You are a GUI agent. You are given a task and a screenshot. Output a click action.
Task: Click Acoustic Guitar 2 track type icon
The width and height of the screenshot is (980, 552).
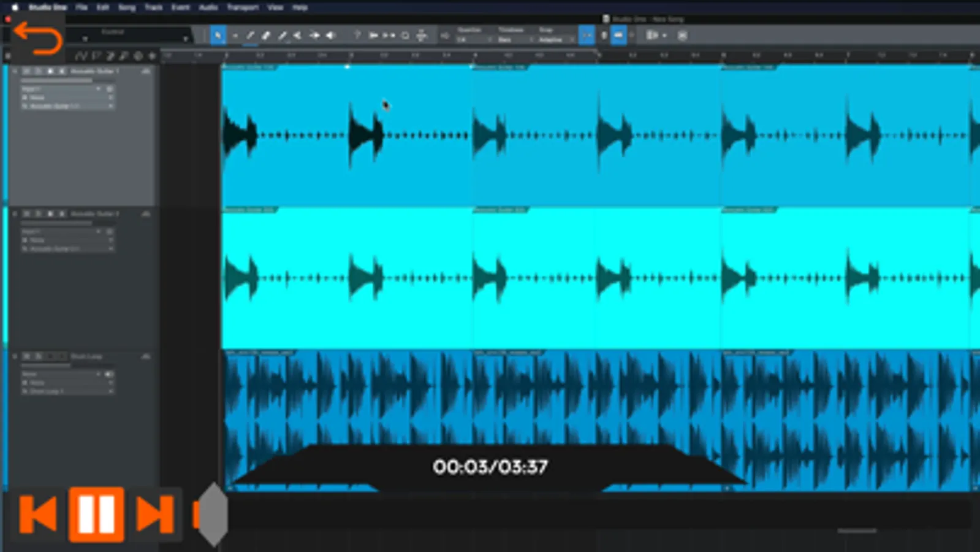(146, 213)
